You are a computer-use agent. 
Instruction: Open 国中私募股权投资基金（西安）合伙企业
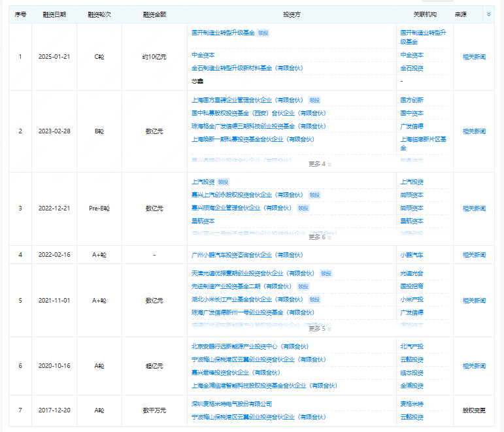tap(259, 113)
